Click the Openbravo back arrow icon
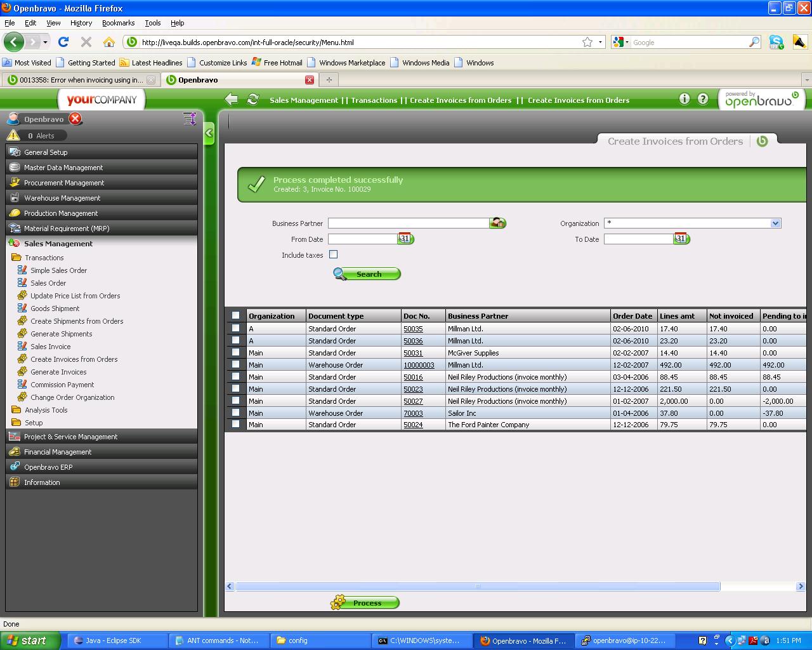The width and height of the screenshot is (812, 650). (232, 100)
